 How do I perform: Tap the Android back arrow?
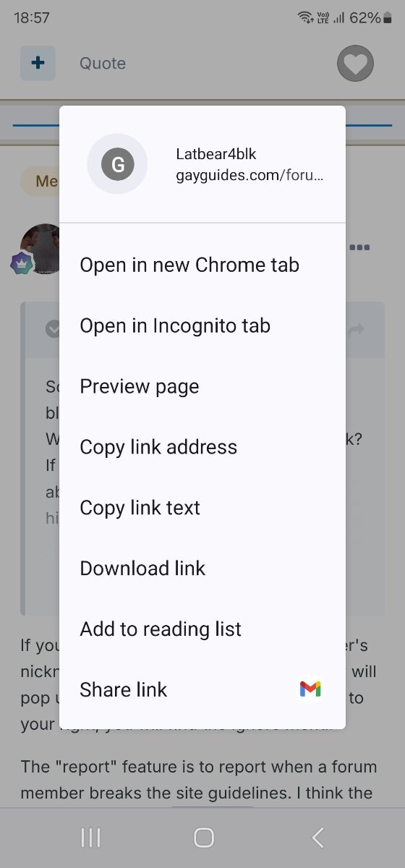coord(317,838)
